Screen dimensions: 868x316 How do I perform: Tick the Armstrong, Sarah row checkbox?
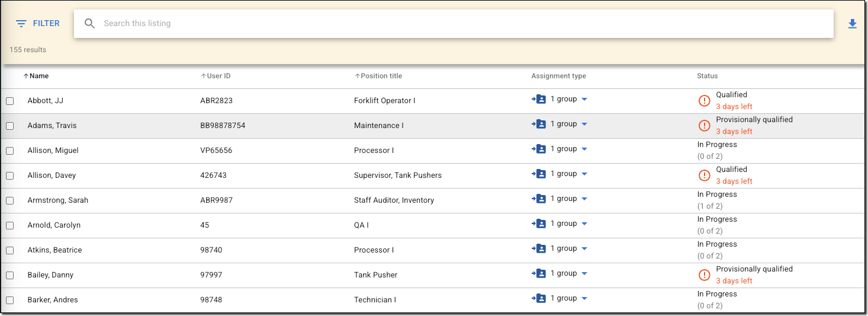pos(10,201)
